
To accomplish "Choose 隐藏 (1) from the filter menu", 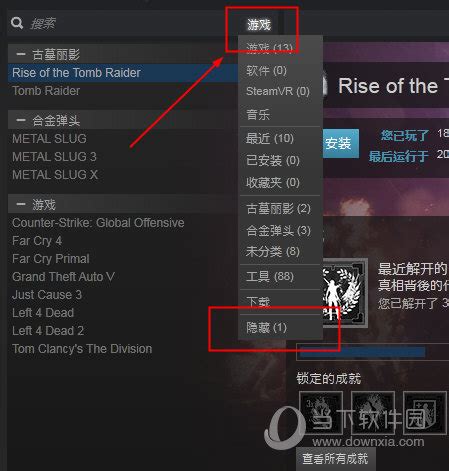I will click(266, 327).
